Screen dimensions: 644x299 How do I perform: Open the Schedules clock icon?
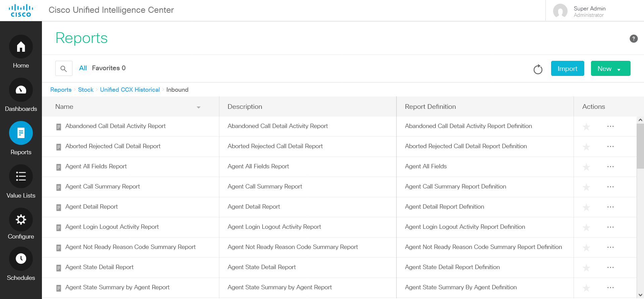21,259
